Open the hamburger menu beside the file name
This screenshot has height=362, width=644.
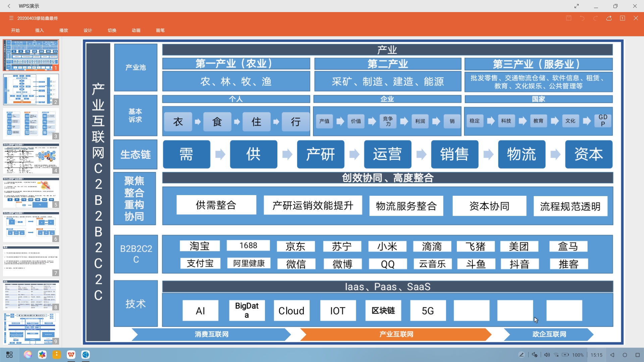coord(11,18)
